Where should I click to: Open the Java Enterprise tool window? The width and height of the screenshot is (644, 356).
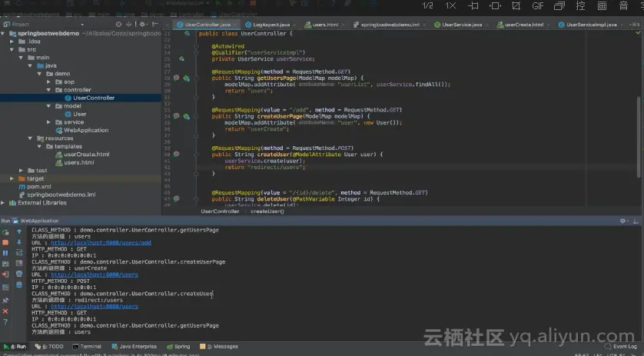pos(134,347)
